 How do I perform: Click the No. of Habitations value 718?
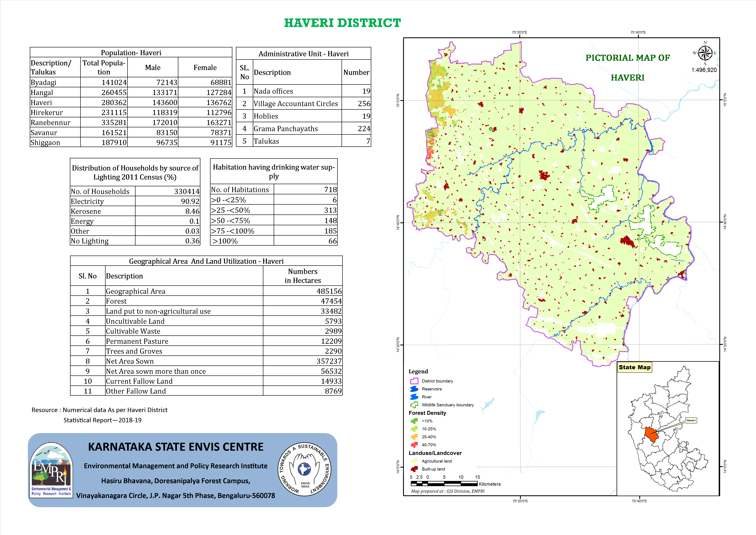[330, 190]
